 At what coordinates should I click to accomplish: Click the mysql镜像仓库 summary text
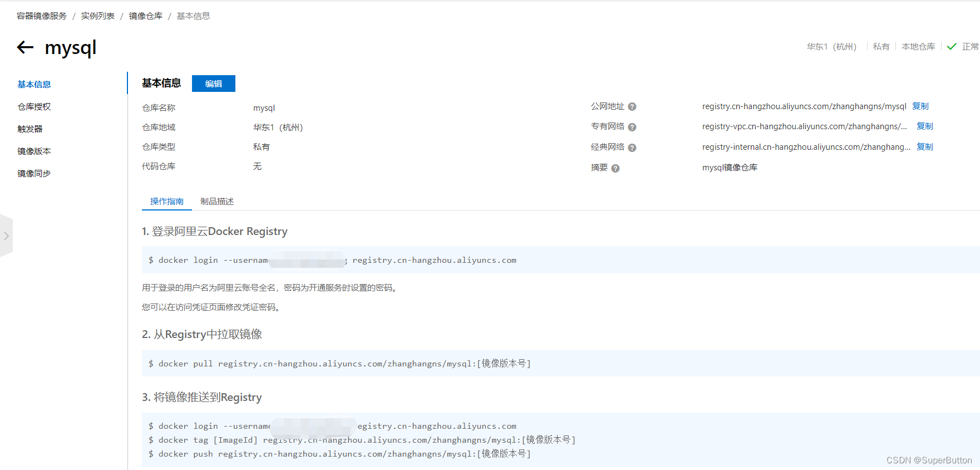pyautogui.click(x=730, y=168)
